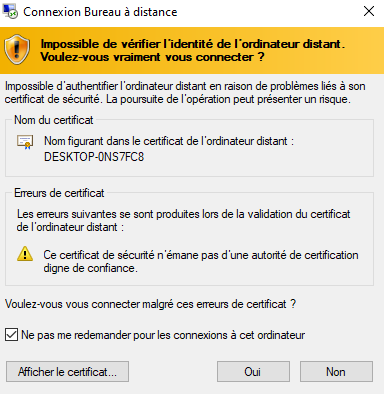
Task: Click the orange shield warning icon
Action: pyautogui.click(x=17, y=50)
